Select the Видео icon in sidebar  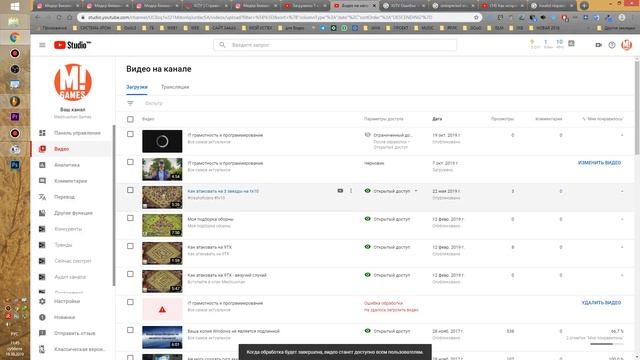click(42, 149)
